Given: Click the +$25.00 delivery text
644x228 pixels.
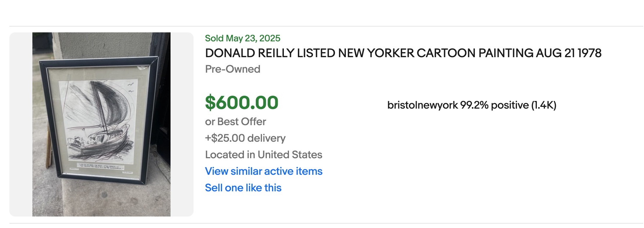Looking at the screenshot, I should 245,138.
